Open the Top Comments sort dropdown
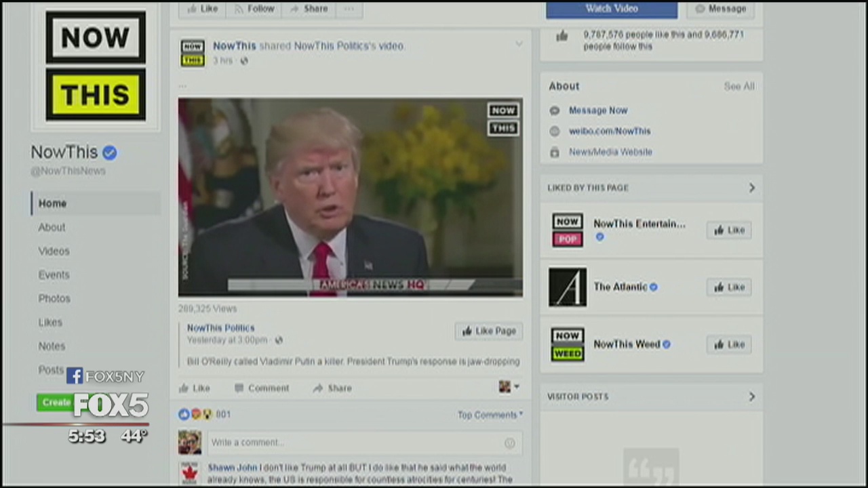 click(490, 415)
